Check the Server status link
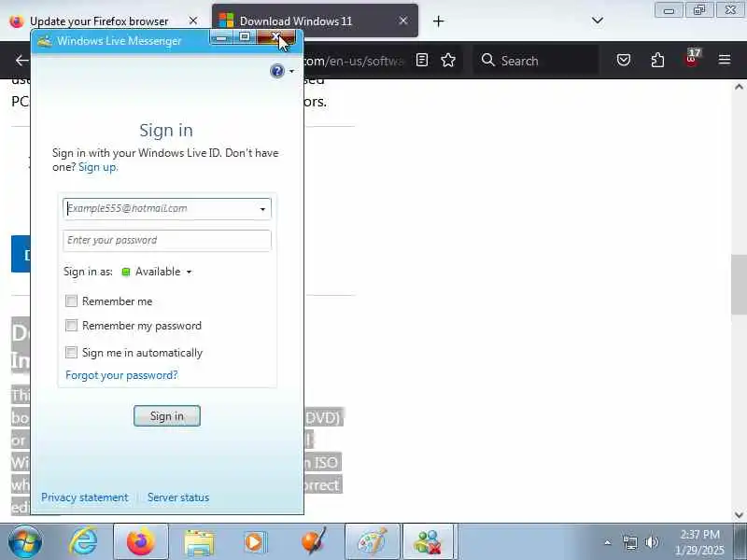 click(178, 497)
